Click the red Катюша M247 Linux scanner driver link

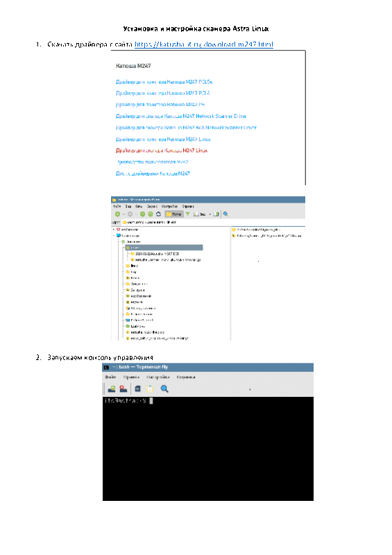(x=162, y=151)
